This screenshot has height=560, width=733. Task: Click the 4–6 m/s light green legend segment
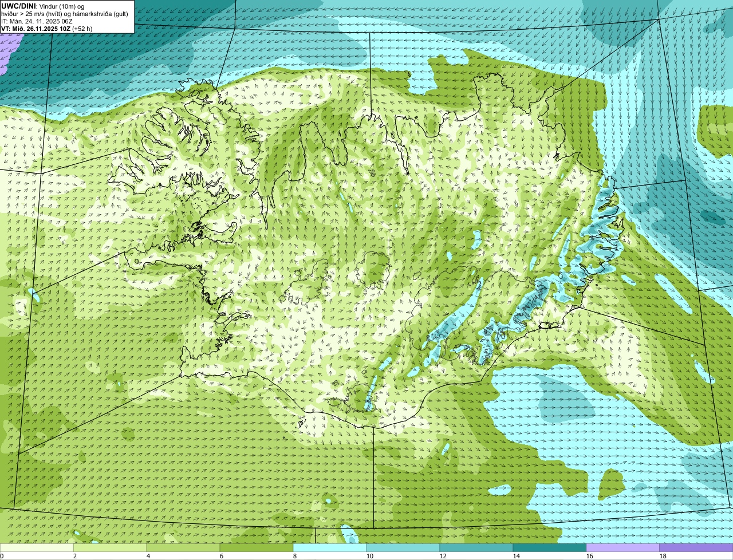click(183, 548)
